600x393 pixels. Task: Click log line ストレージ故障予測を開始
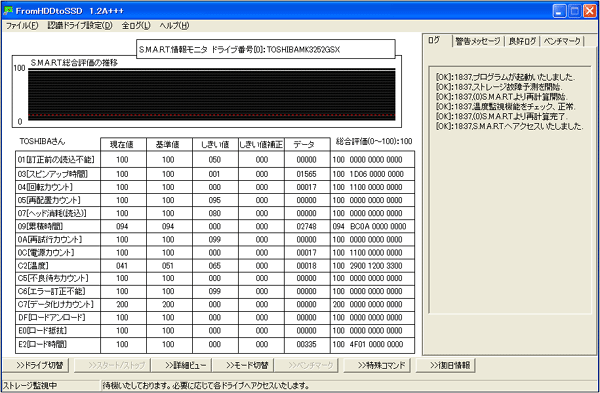499,87
